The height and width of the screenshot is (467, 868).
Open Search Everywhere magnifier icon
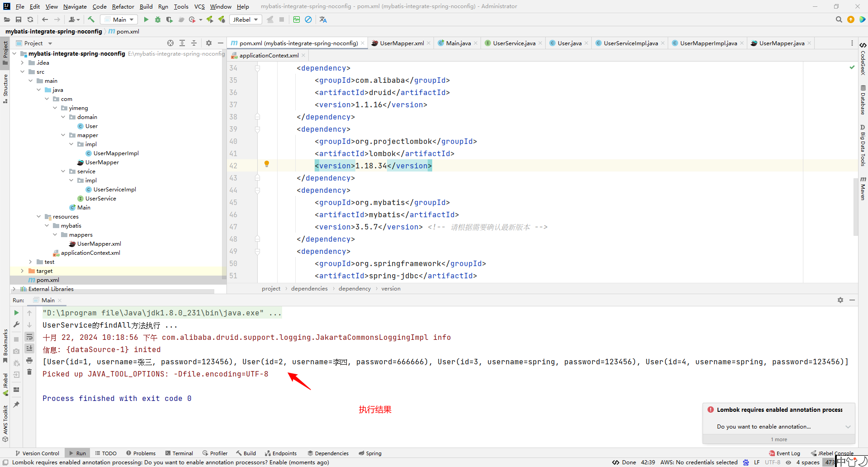[839, 19]
